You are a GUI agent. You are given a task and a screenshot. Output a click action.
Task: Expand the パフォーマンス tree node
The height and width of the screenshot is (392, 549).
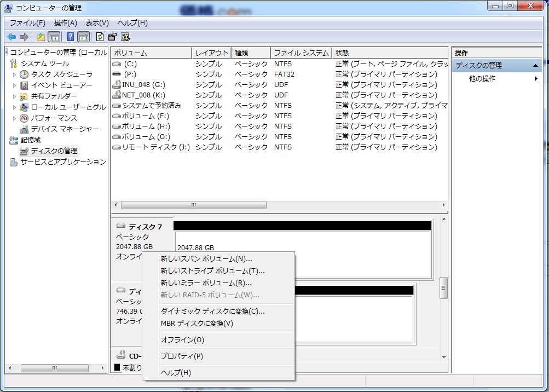pos(15,118)
